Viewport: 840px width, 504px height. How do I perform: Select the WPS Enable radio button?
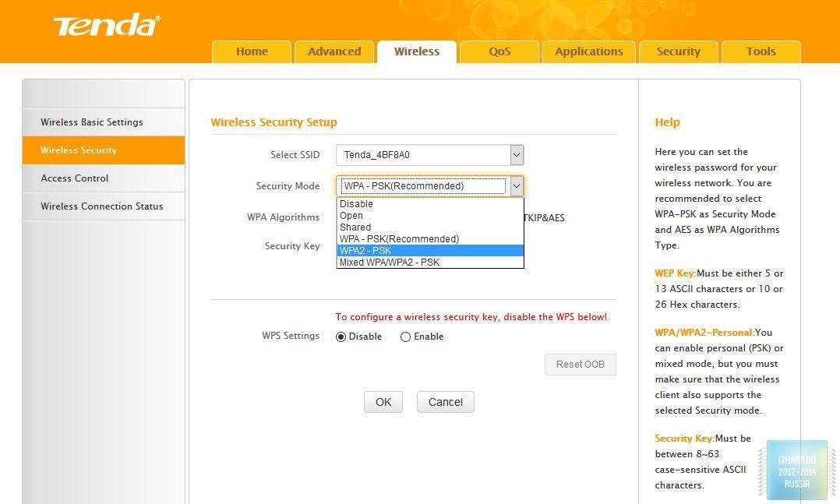click(405, 337)
